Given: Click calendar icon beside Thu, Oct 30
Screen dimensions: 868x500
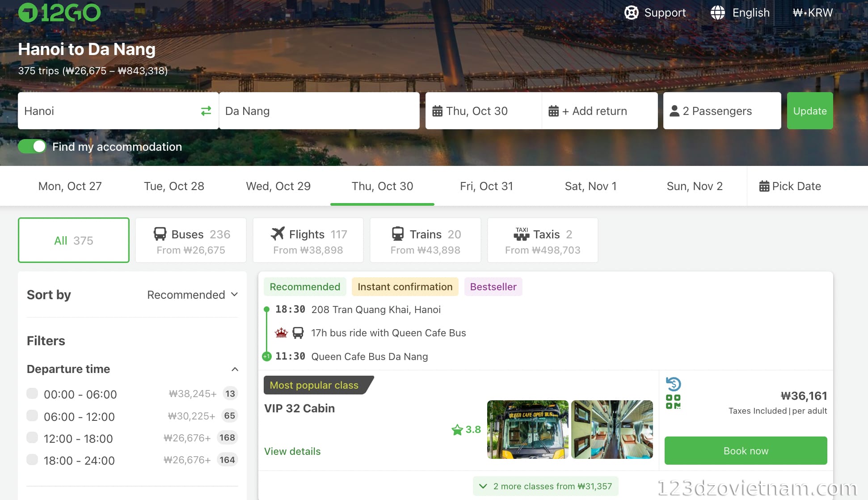Looking at the screenshot, I should click(x=437, y=111).
